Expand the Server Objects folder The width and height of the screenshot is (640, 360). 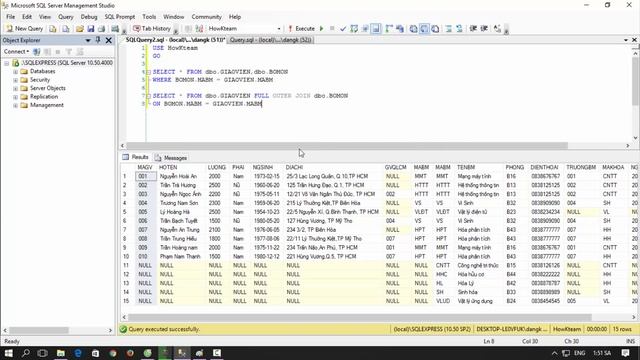[16, 89]
